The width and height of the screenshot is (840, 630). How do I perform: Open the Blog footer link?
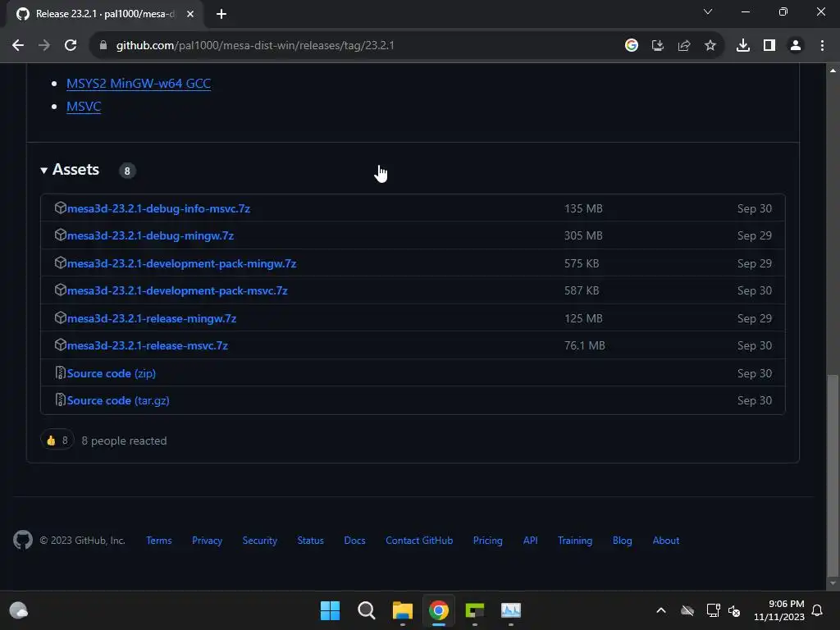click(623, 541)
